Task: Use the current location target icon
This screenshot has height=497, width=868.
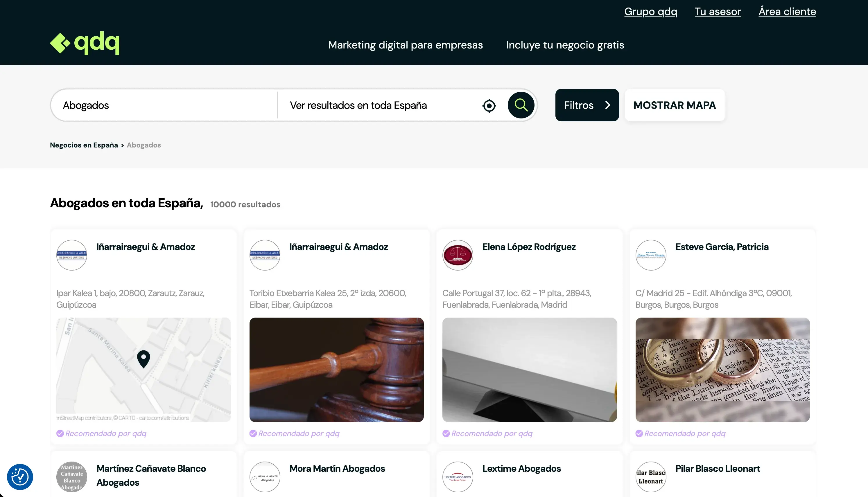Action: click(x=489, y=105)
